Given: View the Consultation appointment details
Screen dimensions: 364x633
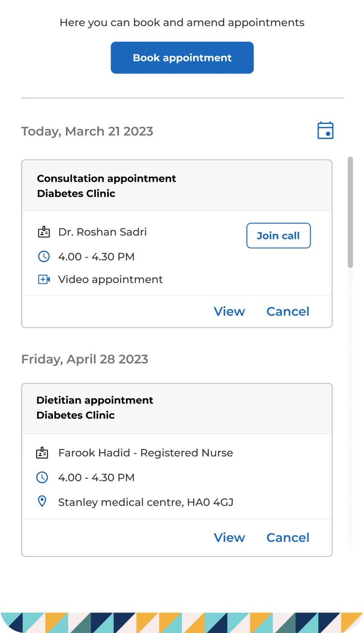Looking at the screenshot, I should tap(229, 311).
